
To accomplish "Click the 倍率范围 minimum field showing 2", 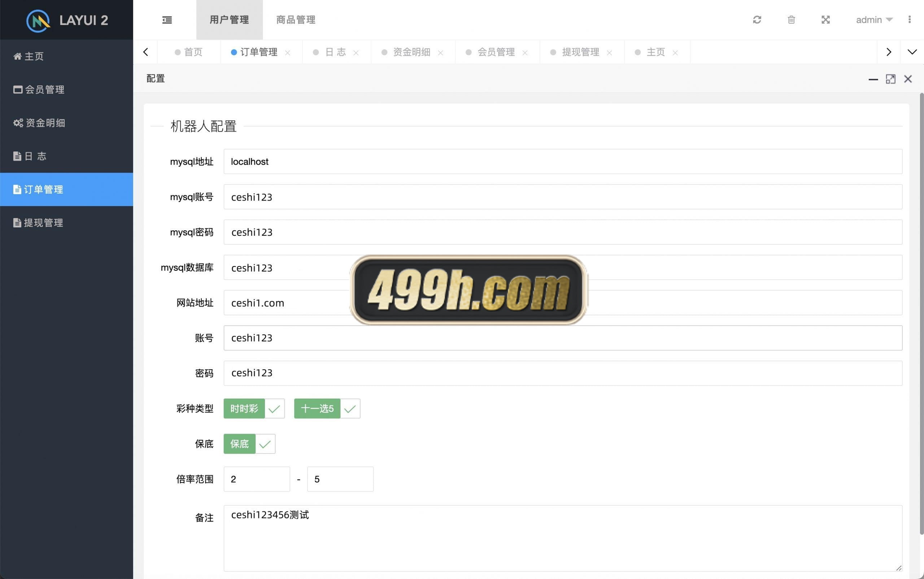I will [x=257, y=479].
